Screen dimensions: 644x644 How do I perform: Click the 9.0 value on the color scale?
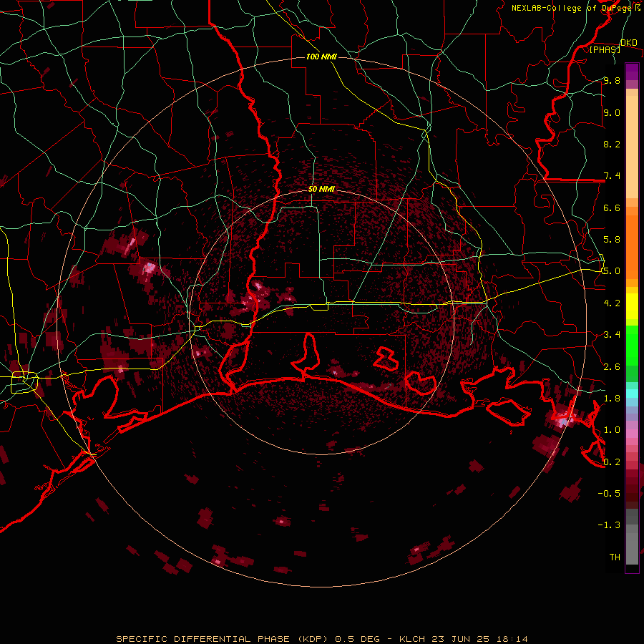coord(612,112)
